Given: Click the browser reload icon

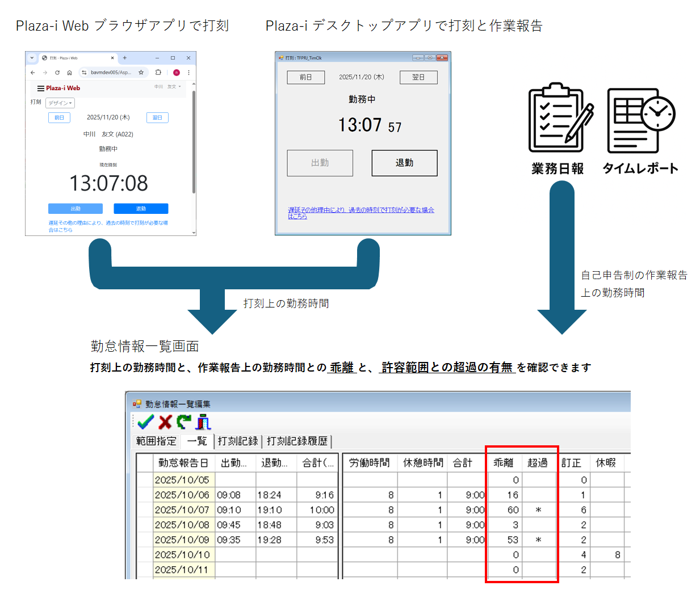Looking at the screenshot, I should pyautogui.click(x=57, y=72).
